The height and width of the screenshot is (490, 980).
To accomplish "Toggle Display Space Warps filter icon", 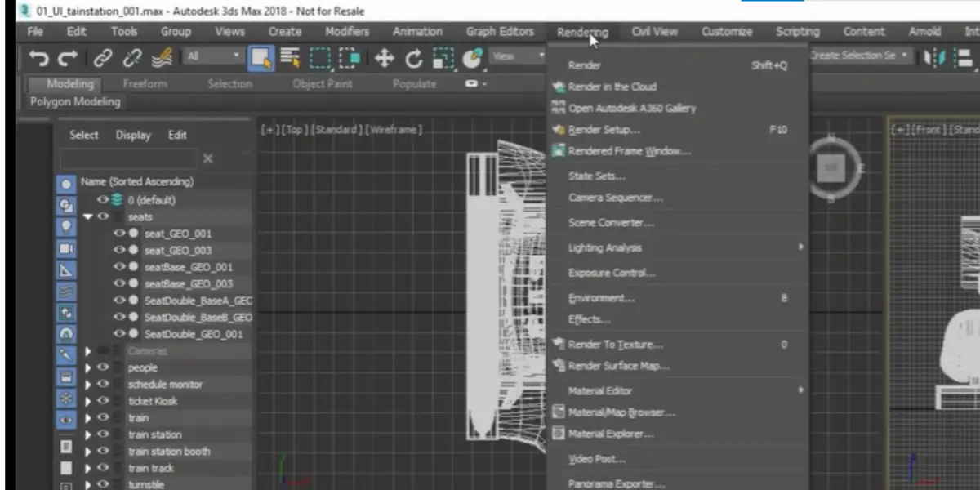I will pos(66,291).
